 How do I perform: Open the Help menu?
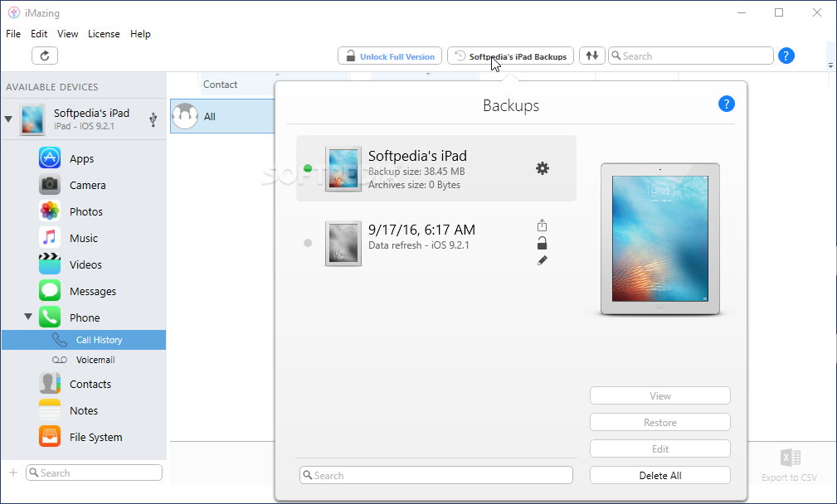point(140,34)
